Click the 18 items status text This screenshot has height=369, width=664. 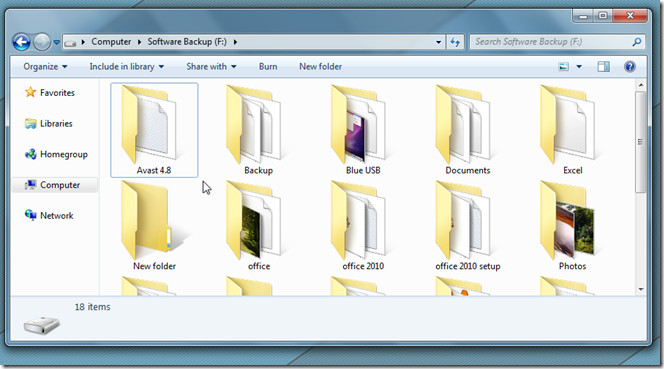(92, 307)
